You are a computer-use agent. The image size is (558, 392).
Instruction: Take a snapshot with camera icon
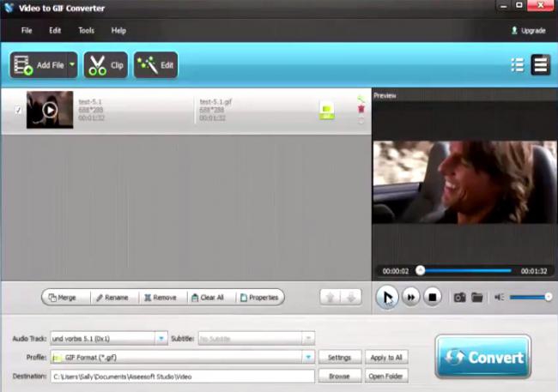pyautogui.click(x=460, y=297)
